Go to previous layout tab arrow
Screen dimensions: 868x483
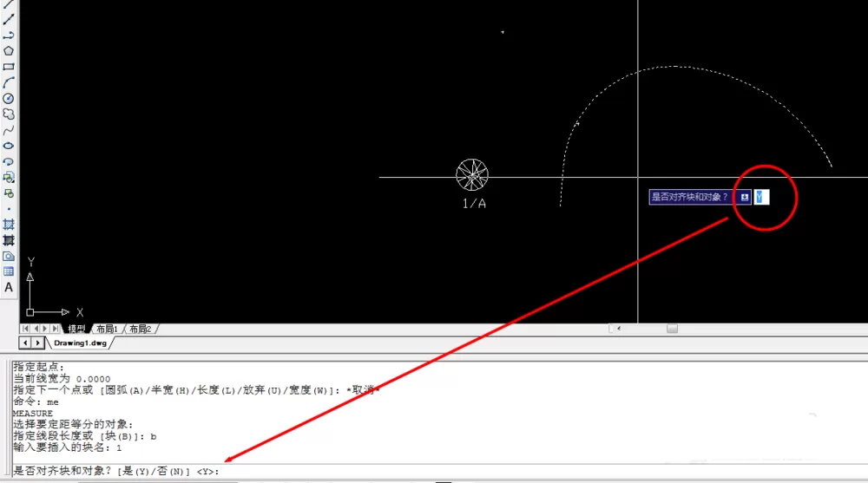36,329
